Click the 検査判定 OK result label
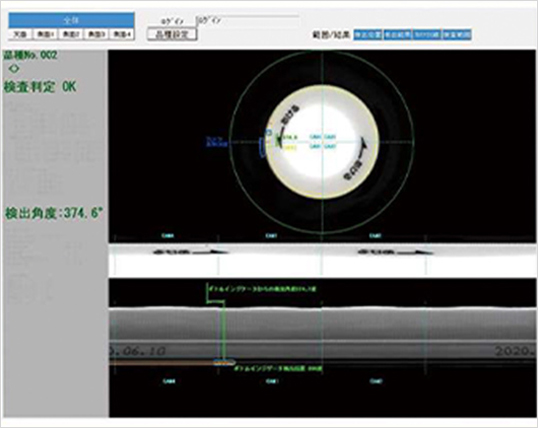538x428 pixels. [40, 87]
